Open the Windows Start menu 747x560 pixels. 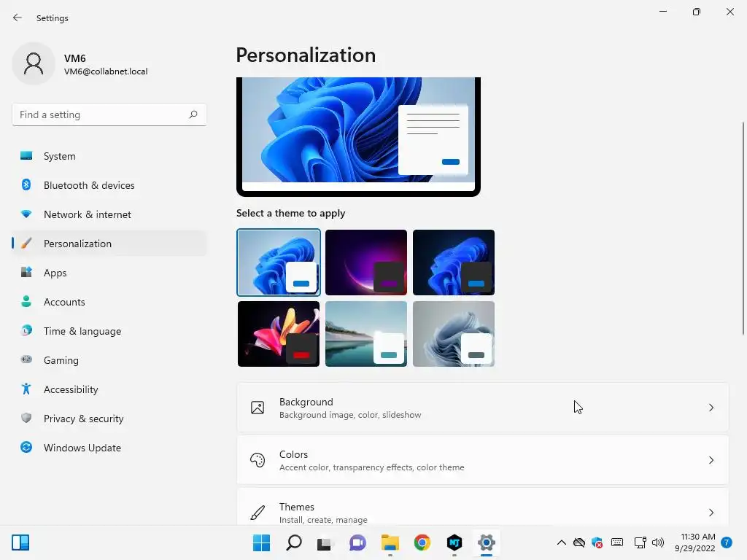(x=261, y=542)
